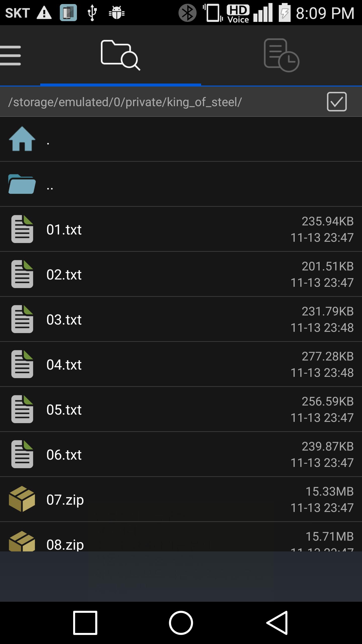The height and width of the screenshot is (644, 362).
Task: Open file 03.txt
Action: pos(64,319)
